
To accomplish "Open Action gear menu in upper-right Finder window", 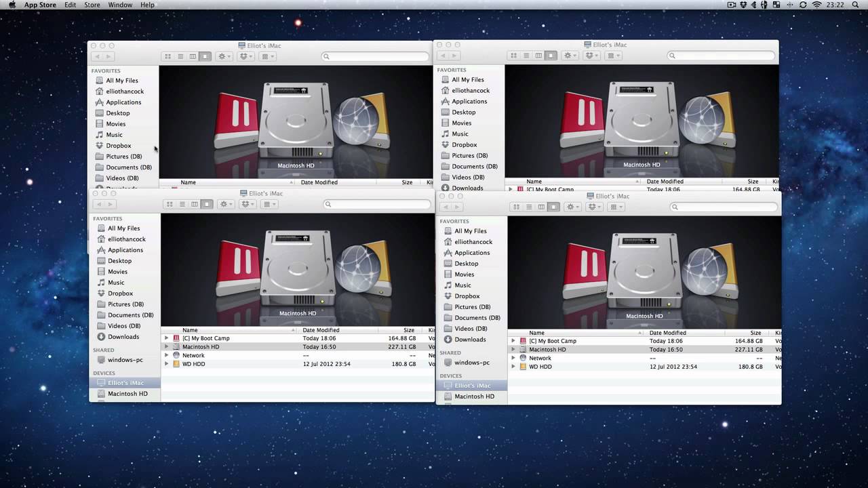I will 570,56.
